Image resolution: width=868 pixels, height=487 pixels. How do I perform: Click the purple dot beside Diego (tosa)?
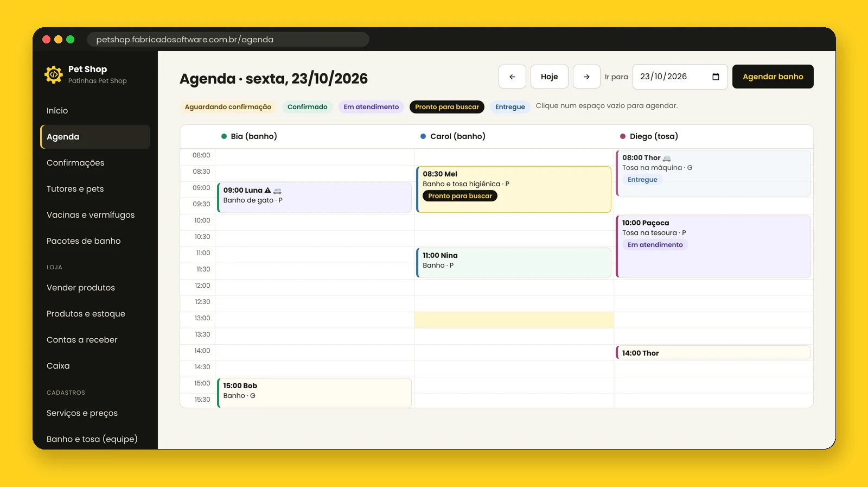623,136
